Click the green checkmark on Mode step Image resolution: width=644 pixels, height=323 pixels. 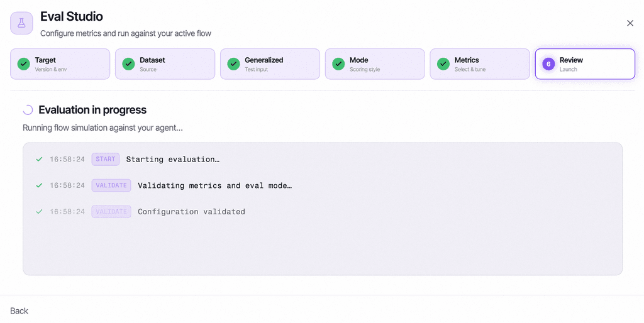click(x=338, y=64)
